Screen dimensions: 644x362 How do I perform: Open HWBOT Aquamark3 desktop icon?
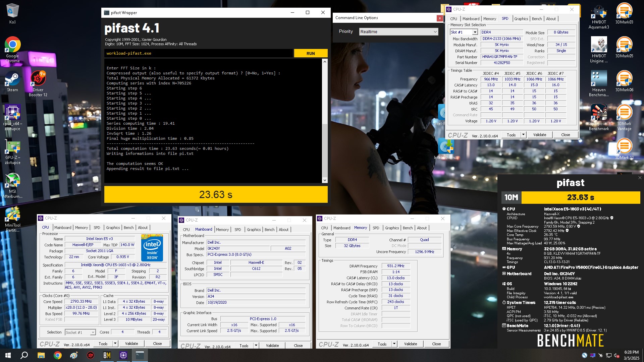point(599,16)
